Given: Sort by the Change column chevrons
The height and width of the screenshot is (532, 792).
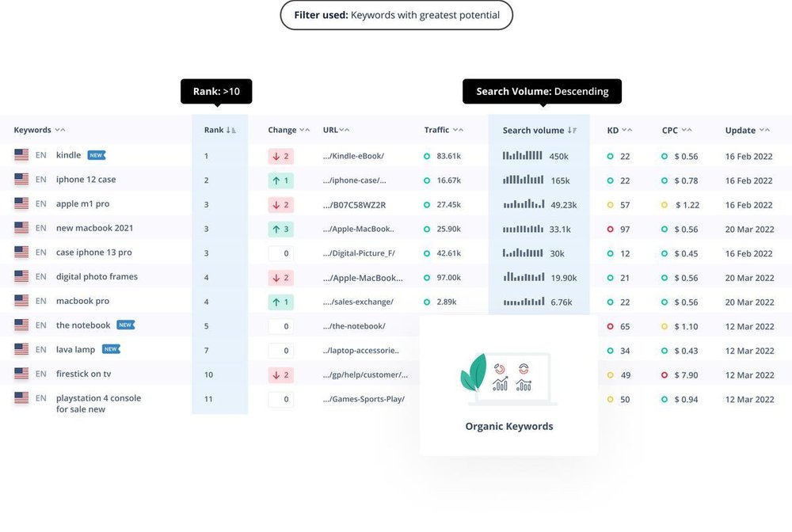Looking at the screenshot, I should [305, 130].
